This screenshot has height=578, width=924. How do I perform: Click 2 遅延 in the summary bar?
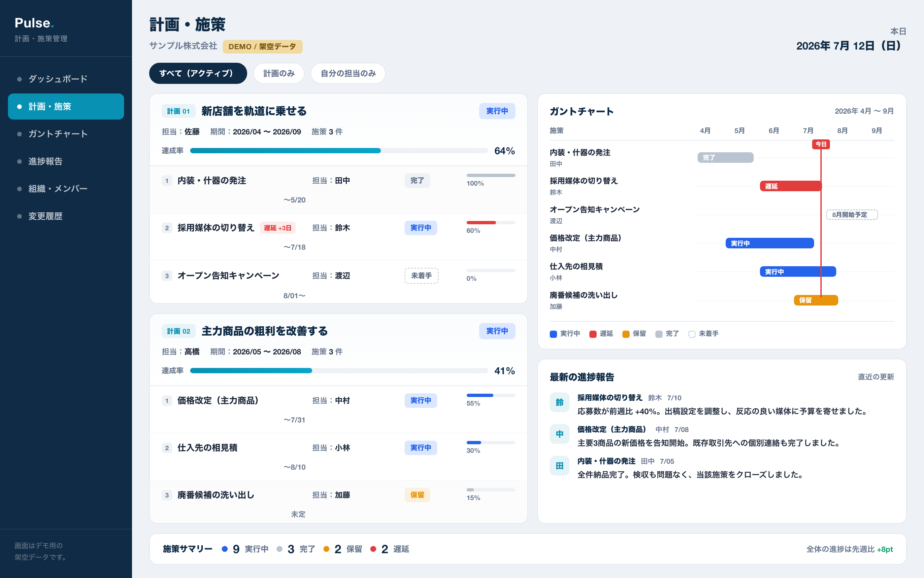click(390, 549)
